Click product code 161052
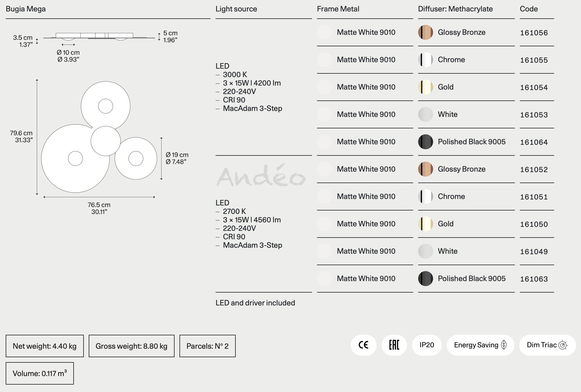The height and width of the screenshot is (392, 581). 534,169
